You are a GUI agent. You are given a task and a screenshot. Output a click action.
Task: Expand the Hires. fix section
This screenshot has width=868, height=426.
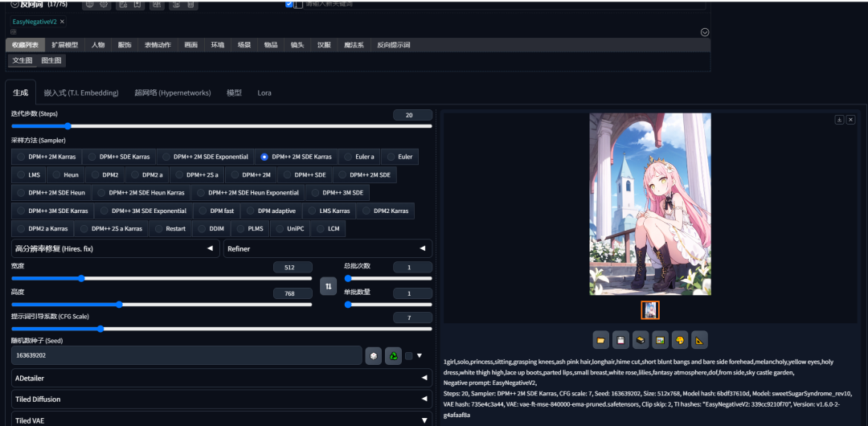point(115,248)
